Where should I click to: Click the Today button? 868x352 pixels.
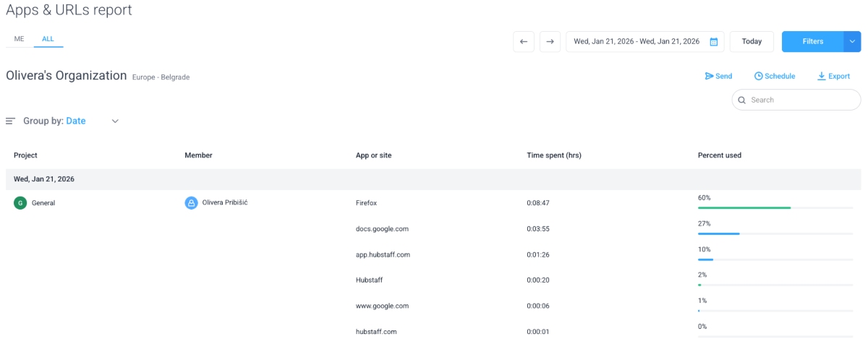click(x=752, y=41)
